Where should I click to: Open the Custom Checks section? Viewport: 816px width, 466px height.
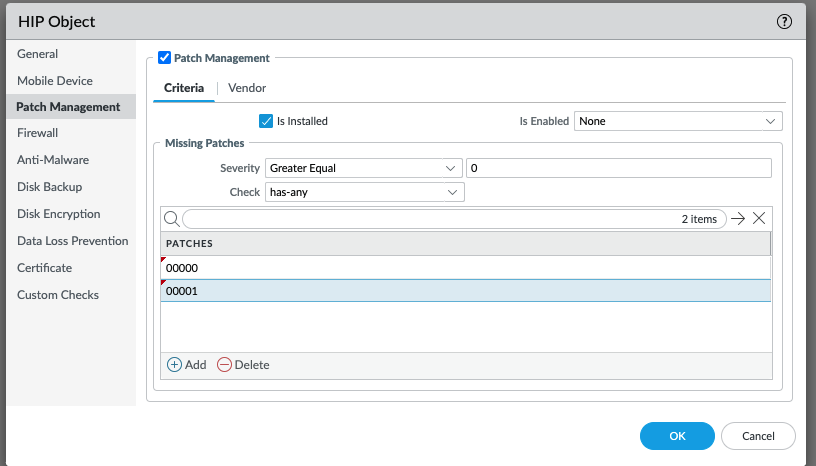[58, 295]
